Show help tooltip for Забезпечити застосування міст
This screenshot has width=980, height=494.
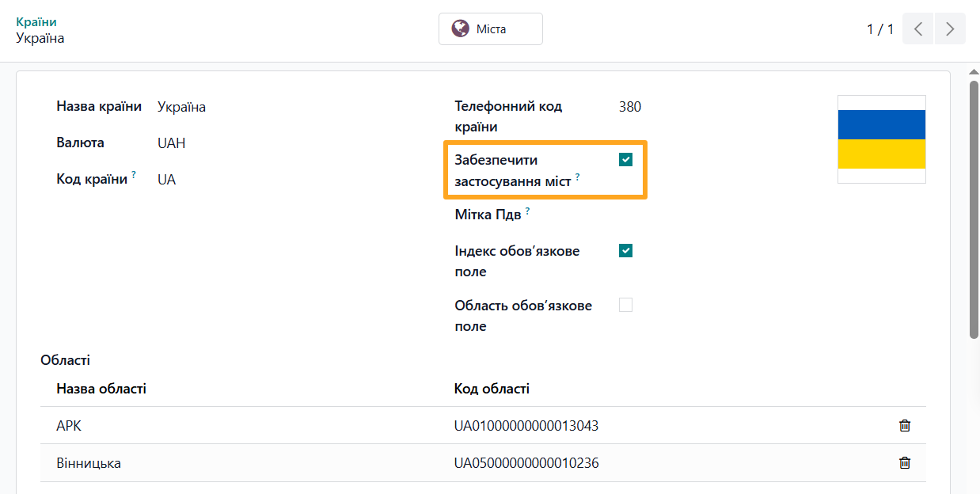tap(577, 177)
